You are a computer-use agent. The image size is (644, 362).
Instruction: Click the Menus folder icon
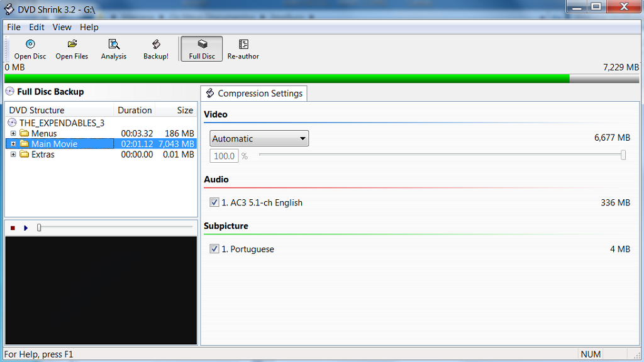(25, 133)
